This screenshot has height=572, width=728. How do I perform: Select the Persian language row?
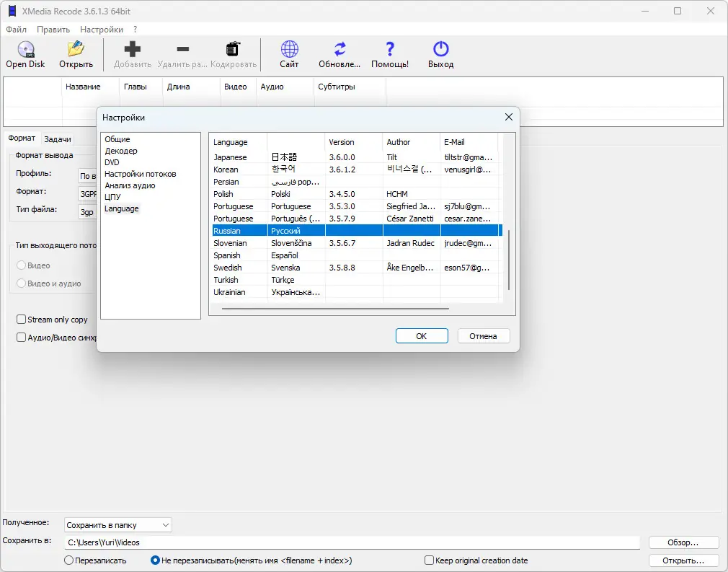click(x=357, y=182)
